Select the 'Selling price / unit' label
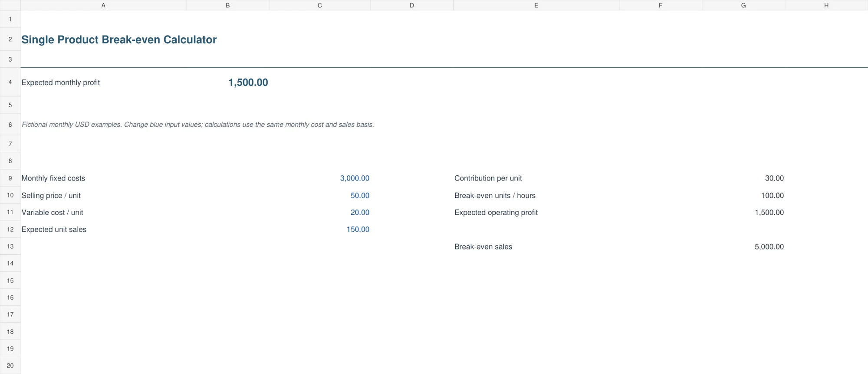 tap(51, 196)
